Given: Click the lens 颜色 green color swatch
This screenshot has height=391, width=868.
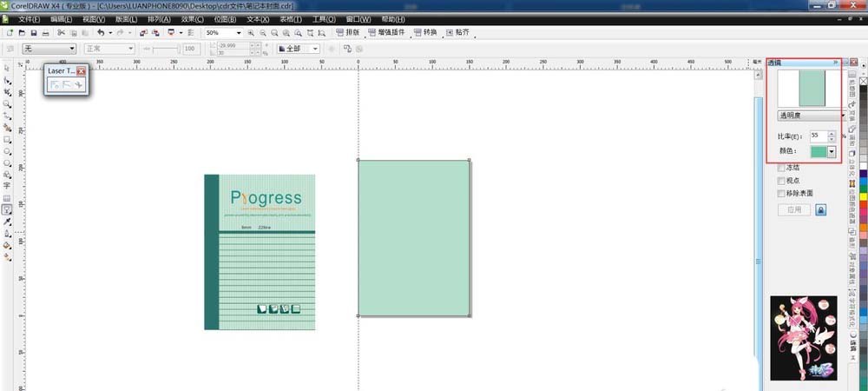Looking at the screenshot, I should [819, 152].
